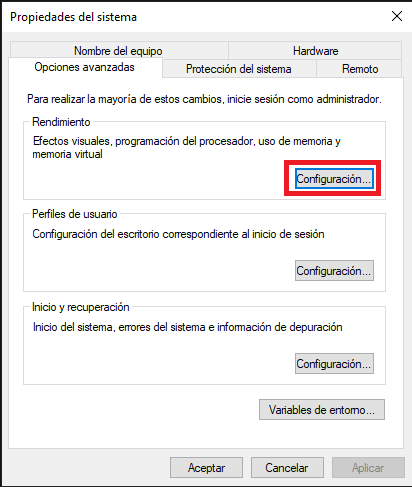Select the Opciones avanzadas tab
The height and width of the screenshot is (487, 412).
[85, 67]
